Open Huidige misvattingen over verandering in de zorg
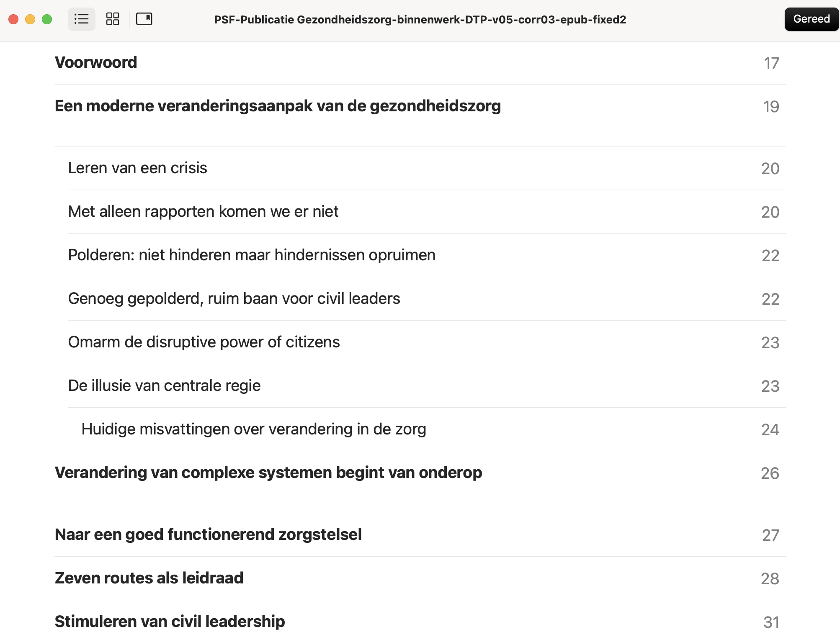The height and width of the screenshot is (632, 840). coord(254,429)
